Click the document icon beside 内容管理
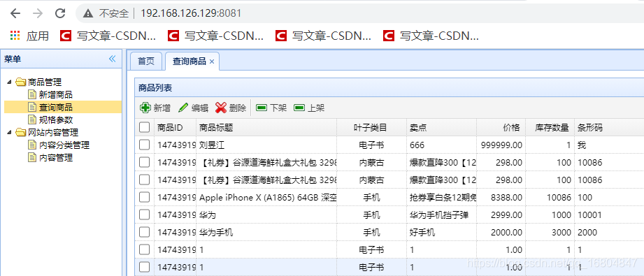 point(32,157)
